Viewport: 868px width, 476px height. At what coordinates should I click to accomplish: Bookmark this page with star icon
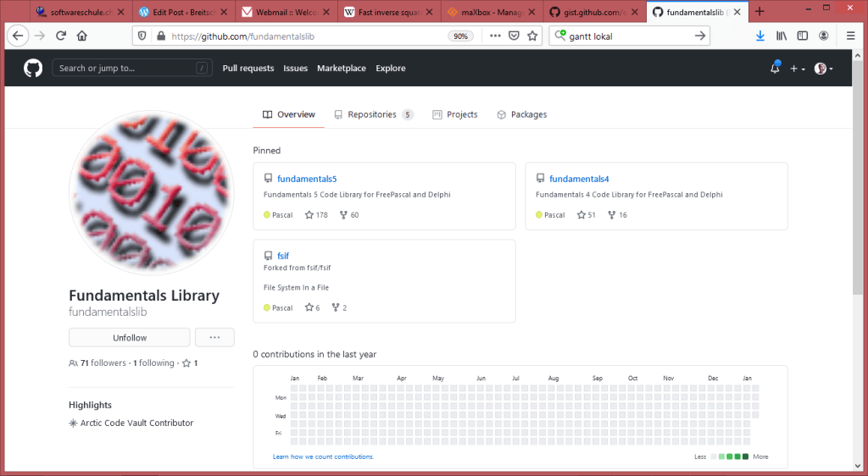click(x=532, y=36)
